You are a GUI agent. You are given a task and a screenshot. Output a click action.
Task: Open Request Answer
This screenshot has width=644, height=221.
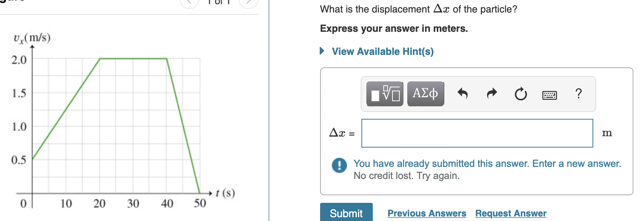(510, 213)
